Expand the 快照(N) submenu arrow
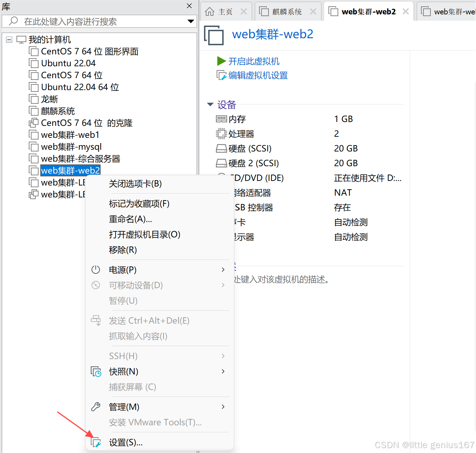Image resolution: width=476 pixels, height=453 pixels. [223, 371]
